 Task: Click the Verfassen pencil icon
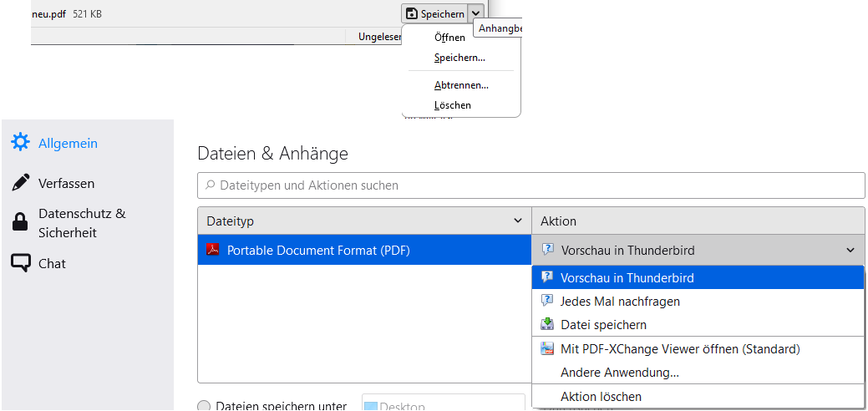click(21, 183)
